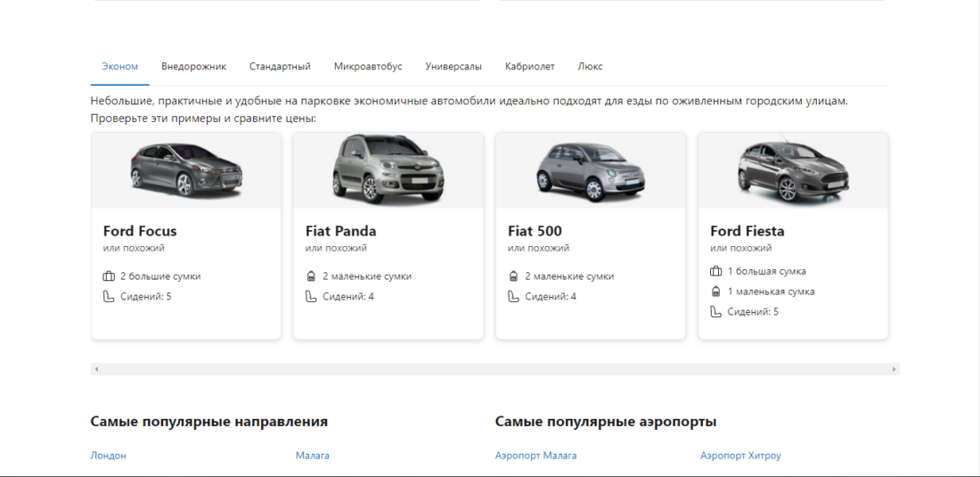The height and width of the screenshot is (477, 980).
Task: Click the Ford Fiesta title
Action: pyautogui.click(x=747, y=231)
